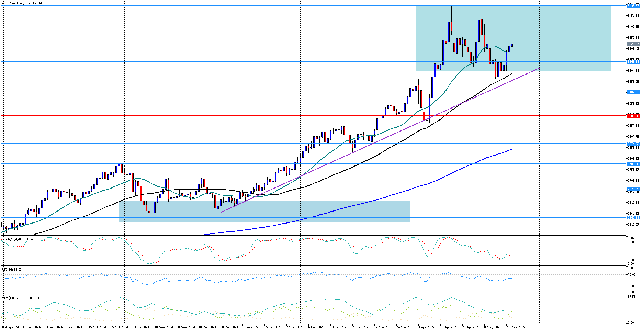This screenshot has height=331, width=644.
Task: Click the ADX(14) indicator label
Action: click(x=21, y=298)
